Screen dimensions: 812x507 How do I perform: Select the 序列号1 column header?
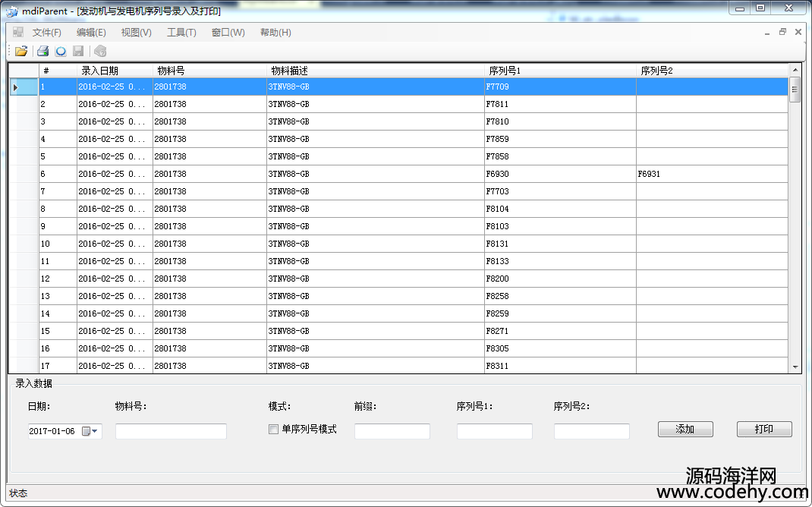pos(560,71)
